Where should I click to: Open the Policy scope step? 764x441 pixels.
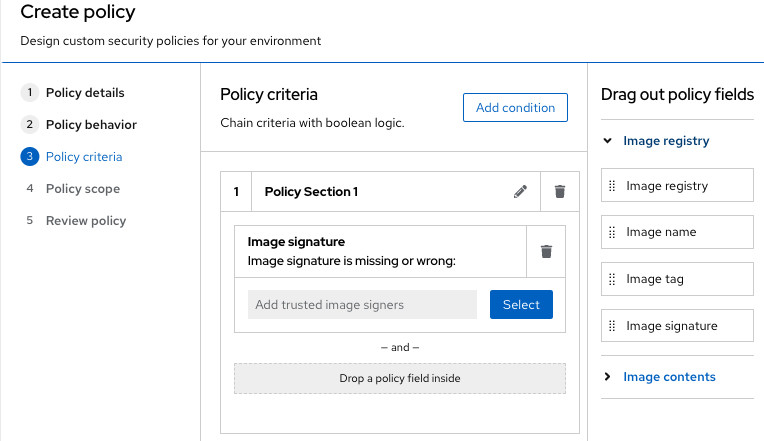[x=83, y=189]
